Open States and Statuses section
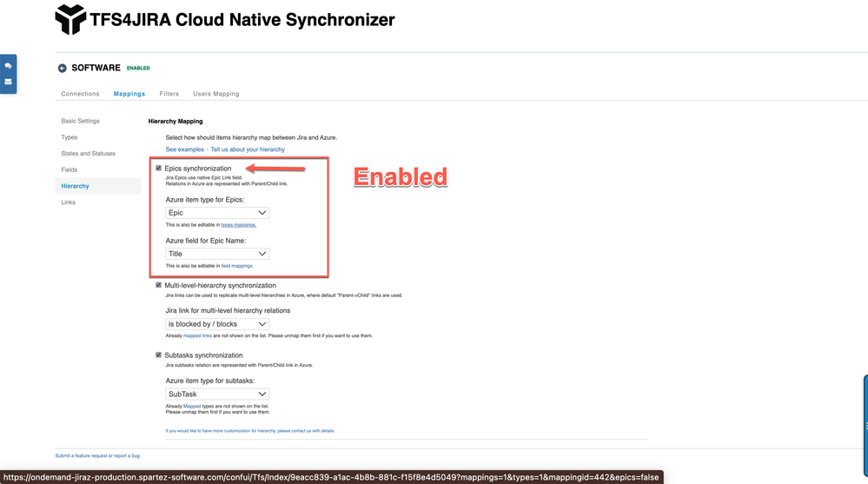The height and width of the screenshot is (484, 868). tap(88, 154)
